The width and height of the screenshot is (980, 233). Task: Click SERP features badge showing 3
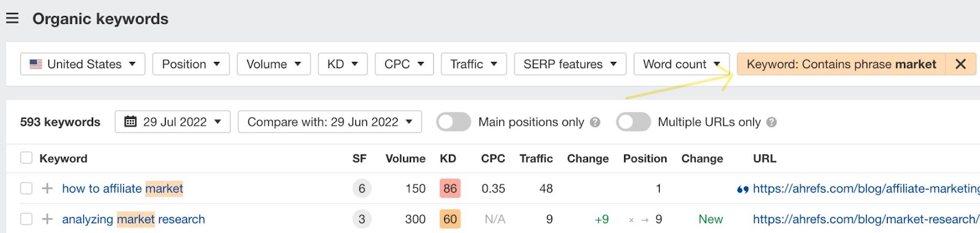(362, 219)
